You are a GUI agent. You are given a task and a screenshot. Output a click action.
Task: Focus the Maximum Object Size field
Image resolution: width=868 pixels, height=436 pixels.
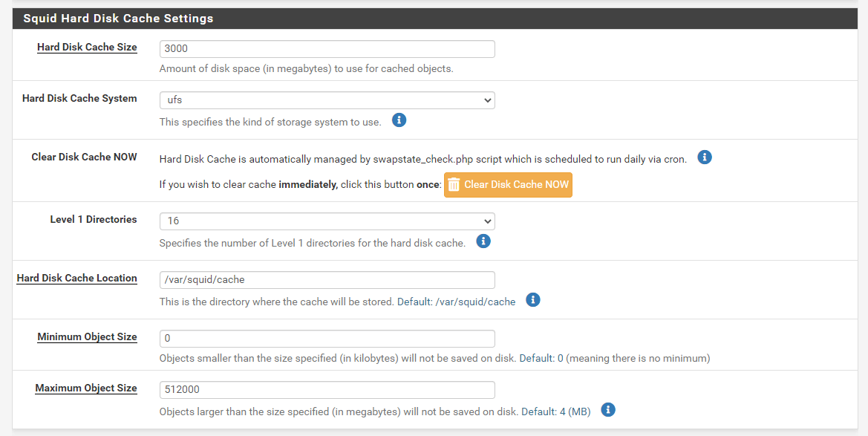[327, 389]
